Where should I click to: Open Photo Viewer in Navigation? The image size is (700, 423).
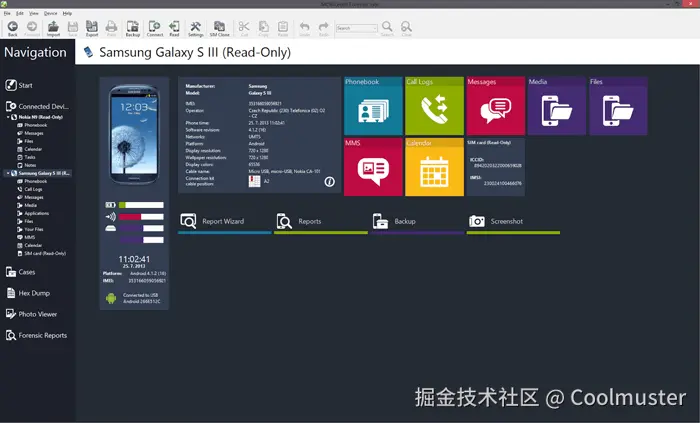(31, 314)
